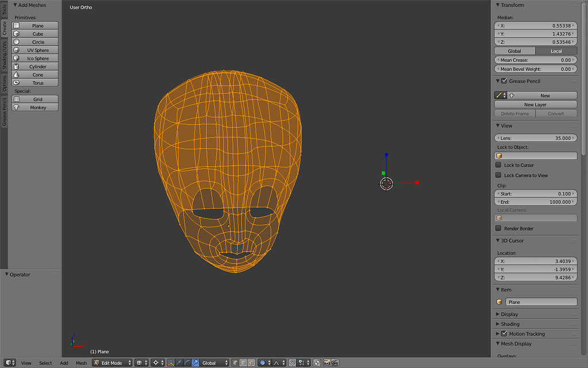
Task: Click the New Layer button
Action: pyautogui.click(x=536, y=105)
